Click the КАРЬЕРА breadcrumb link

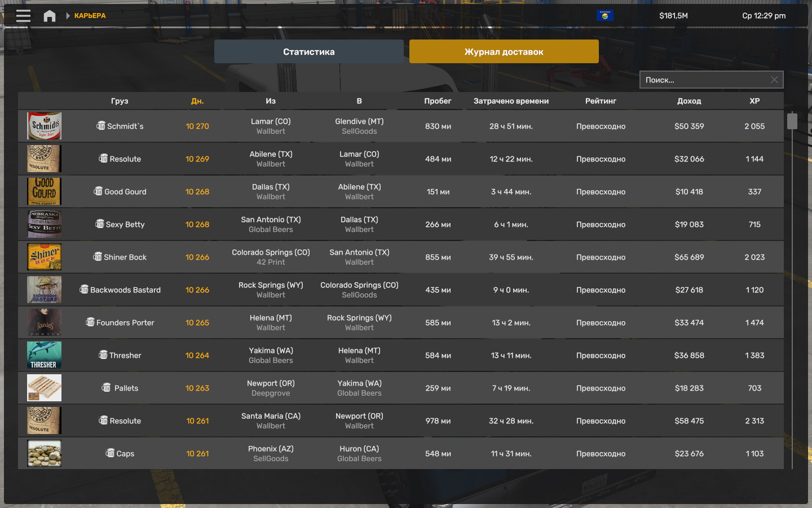point(90,16)
